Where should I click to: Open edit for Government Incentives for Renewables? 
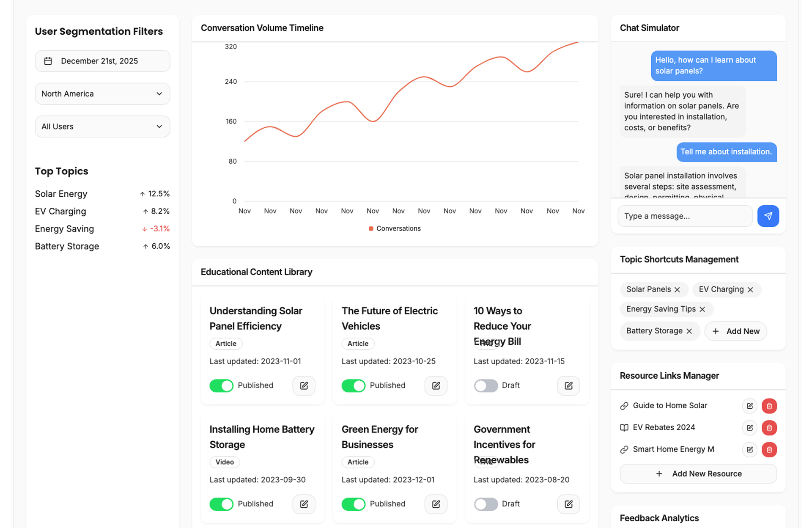coord(568,504)
